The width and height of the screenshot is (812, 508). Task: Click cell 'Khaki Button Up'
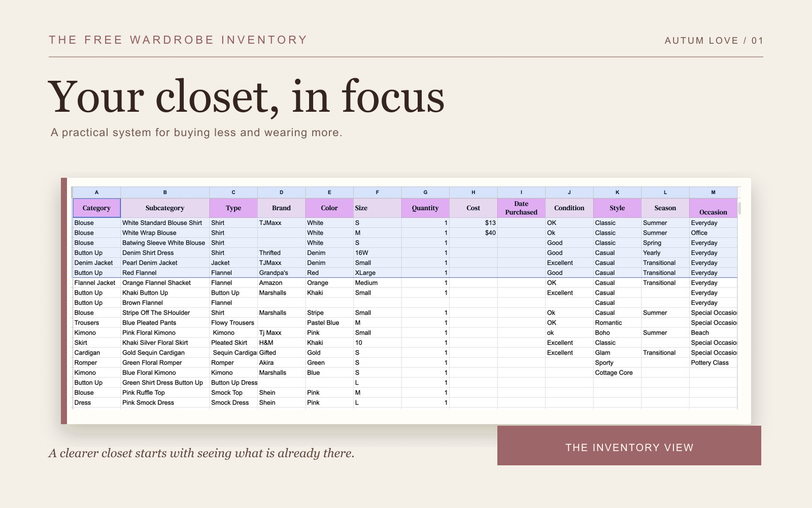pos(165,293)
